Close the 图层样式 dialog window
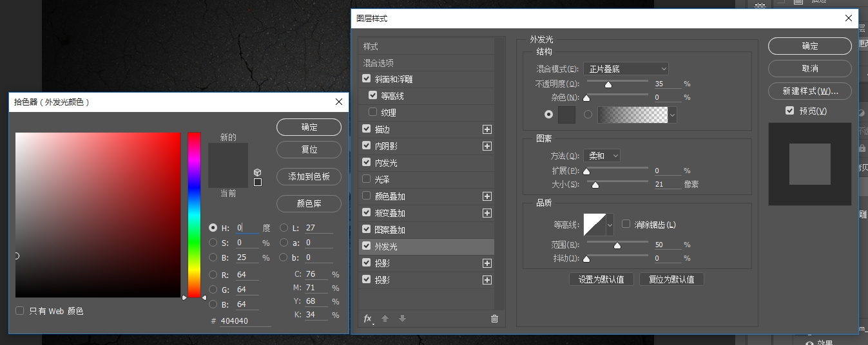The height and width of the screenshot is (345, 868). tap(849, 19)
